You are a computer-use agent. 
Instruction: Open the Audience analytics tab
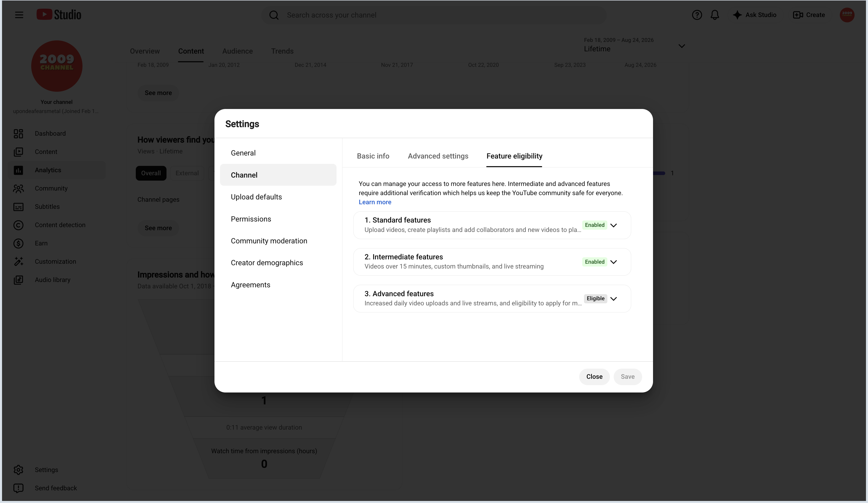click(237, 51)
